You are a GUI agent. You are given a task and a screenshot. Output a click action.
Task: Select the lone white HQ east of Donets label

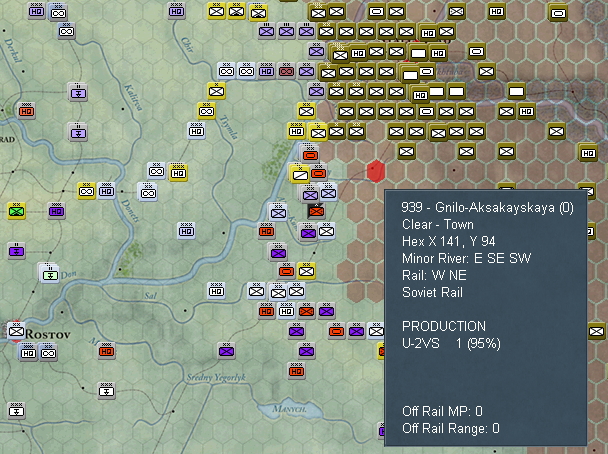coord(186,231)
